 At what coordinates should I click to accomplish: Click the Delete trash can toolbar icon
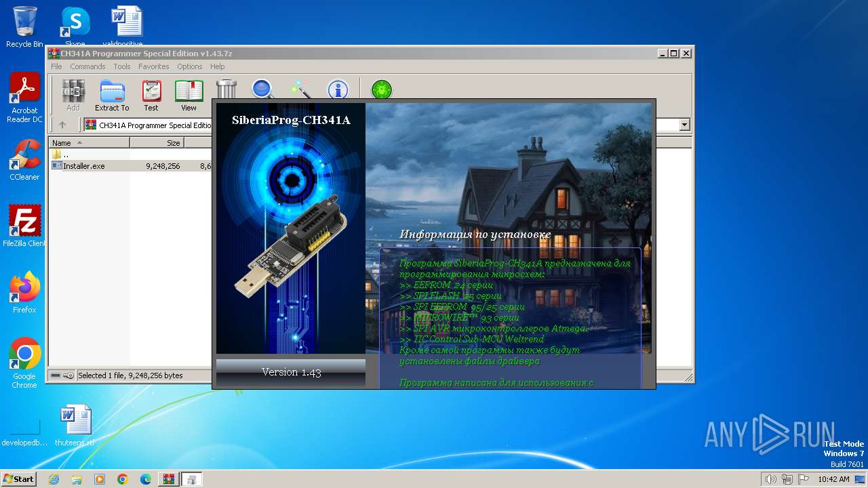click(x=226, y=89)
